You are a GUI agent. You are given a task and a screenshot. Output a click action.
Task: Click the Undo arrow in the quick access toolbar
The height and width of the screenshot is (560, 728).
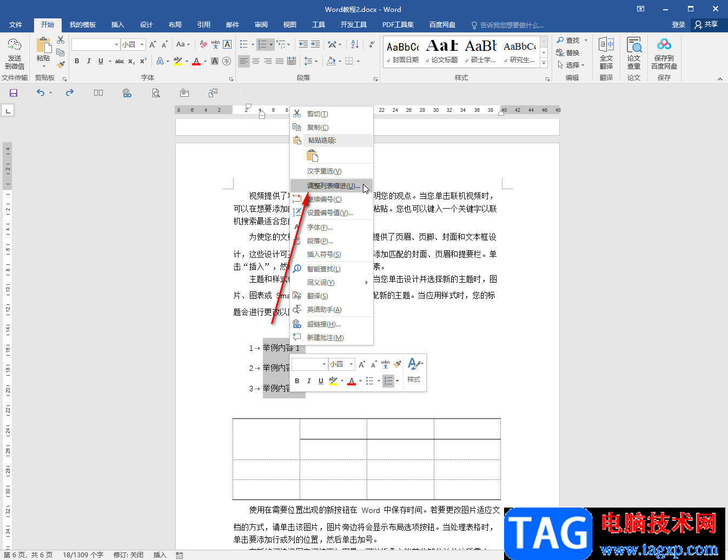point(41,93)
